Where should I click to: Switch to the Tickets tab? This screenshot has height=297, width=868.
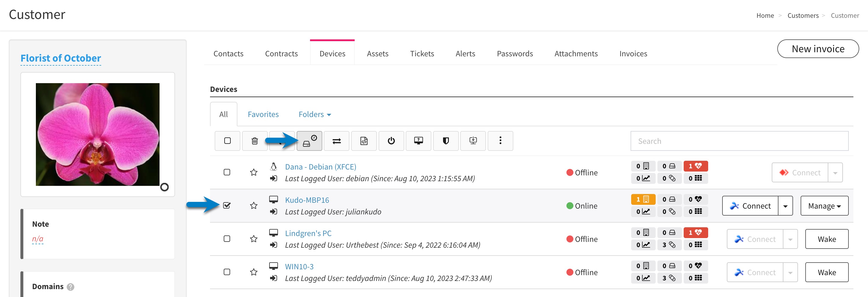pyautogui.click(x=422, y=53)
